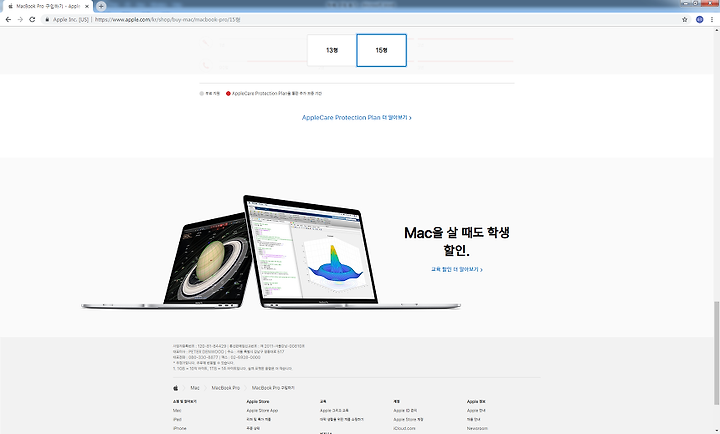Click the MacBook Pro 구입하기 breadcrumb
The height and width of the screenshot is (434, 720).
point(273,388)
